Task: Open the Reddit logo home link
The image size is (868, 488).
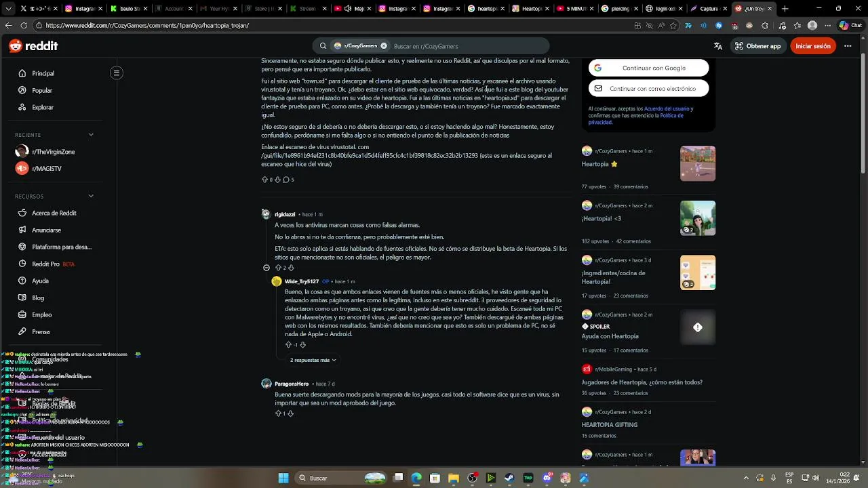Action: pyautogui.click(x=33, y=46)
